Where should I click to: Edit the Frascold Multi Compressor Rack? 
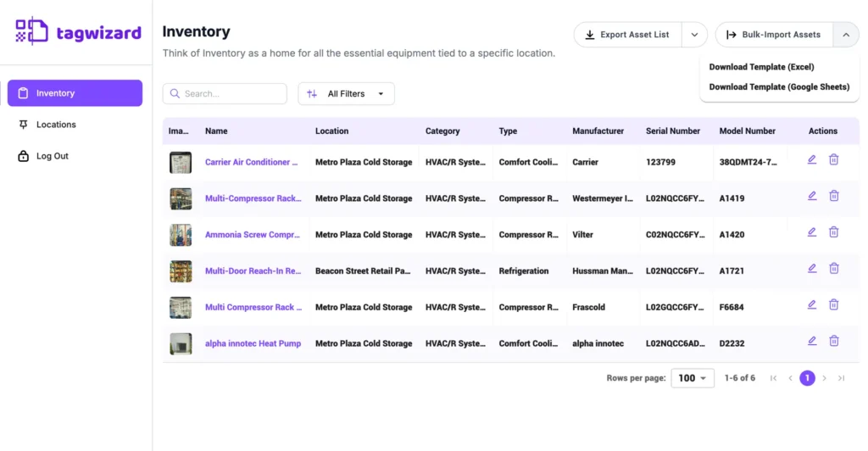coord(811,305)
